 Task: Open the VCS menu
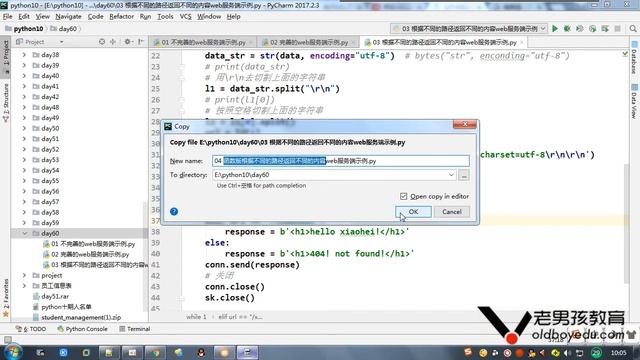pyautogui.click(x=185, y=16)
